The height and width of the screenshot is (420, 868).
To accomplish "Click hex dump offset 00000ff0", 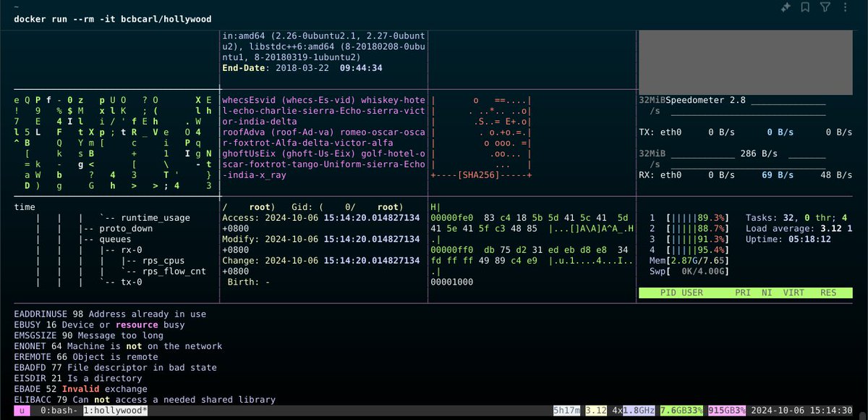I will (x=451, y=250).
